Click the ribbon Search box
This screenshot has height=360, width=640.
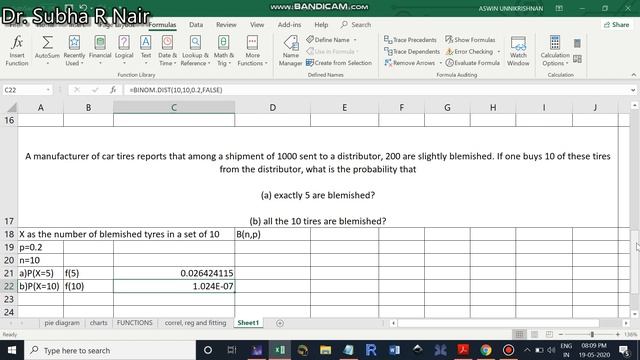coord(356,24)
